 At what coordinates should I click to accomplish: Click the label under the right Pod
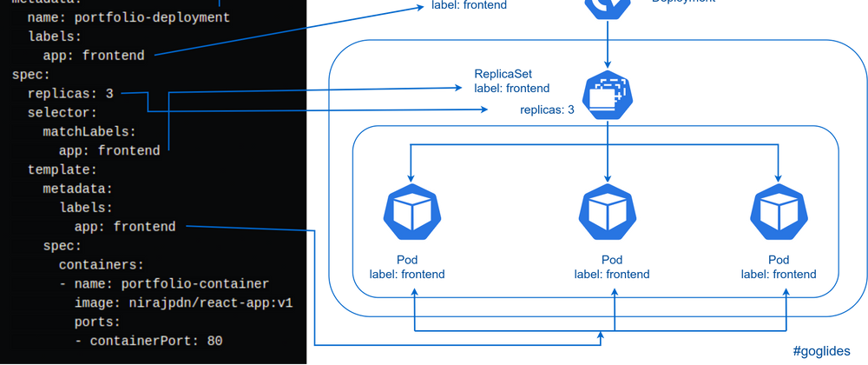779,267
